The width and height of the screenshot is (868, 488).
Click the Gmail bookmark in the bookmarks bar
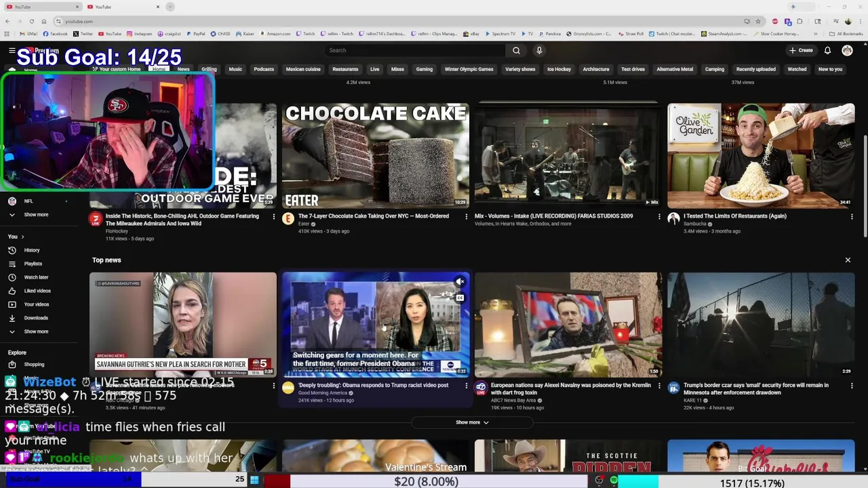[x=28, y=34]
